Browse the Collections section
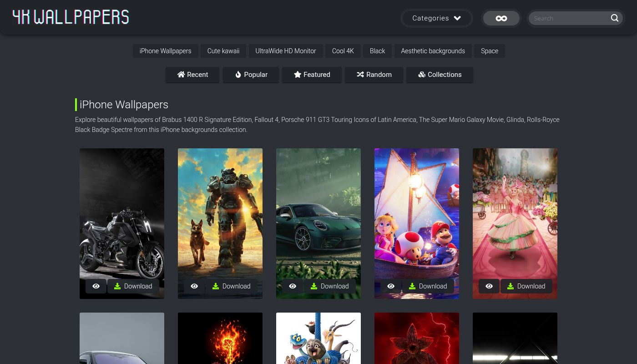This screenshot has width=637, height=364. (x=440, y=75)
